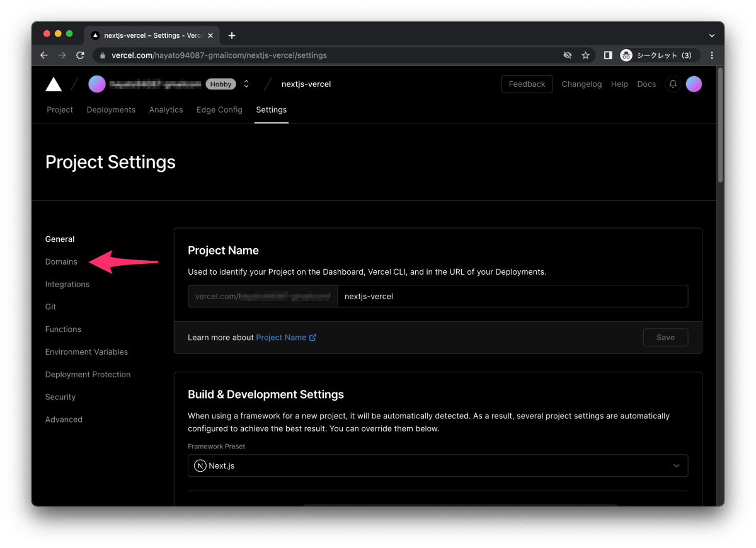
Task: Open Integrations in the sidebar
Action: click(x=67, y=284)
